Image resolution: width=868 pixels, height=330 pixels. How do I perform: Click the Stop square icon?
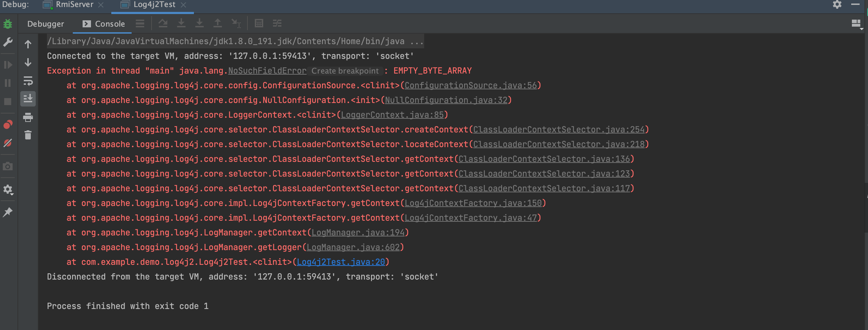8,102
